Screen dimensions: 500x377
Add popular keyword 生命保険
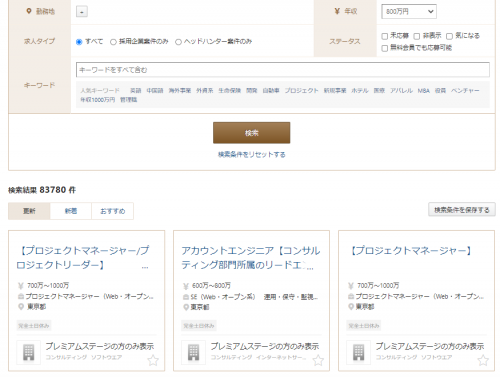229,91
